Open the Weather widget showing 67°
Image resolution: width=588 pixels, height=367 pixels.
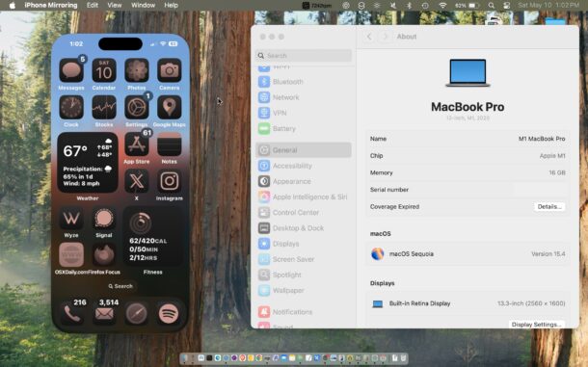88,163
